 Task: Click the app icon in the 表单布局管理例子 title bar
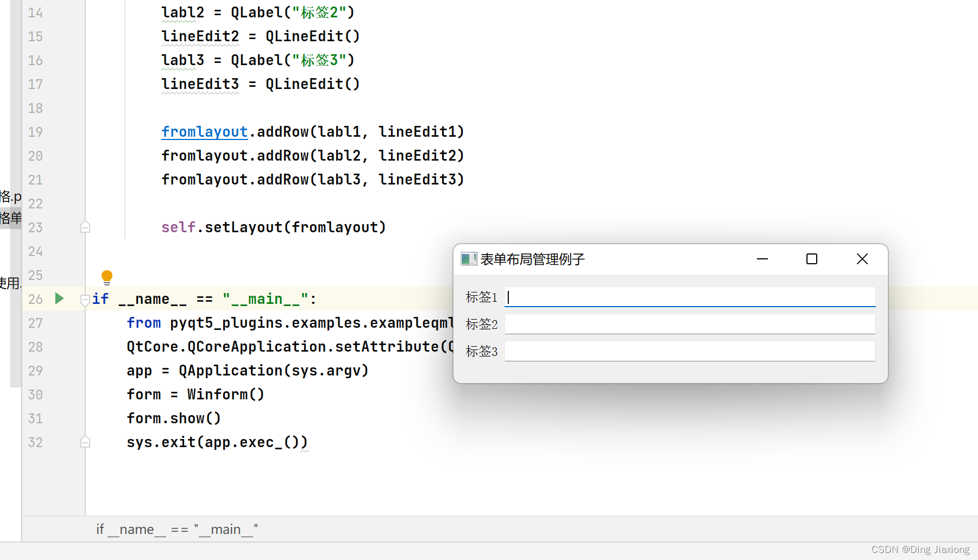pyautogui.click(x=469, y=259)
